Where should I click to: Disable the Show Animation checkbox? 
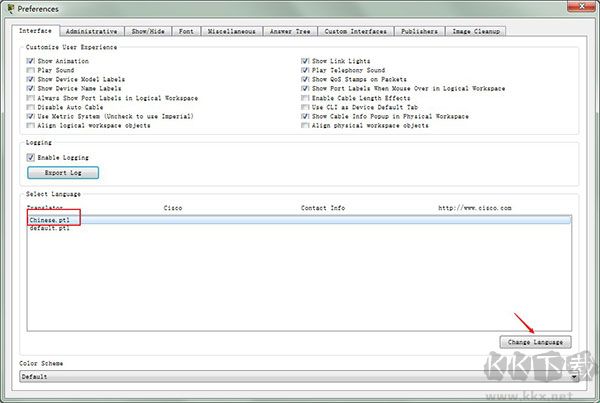coord(30,62)
